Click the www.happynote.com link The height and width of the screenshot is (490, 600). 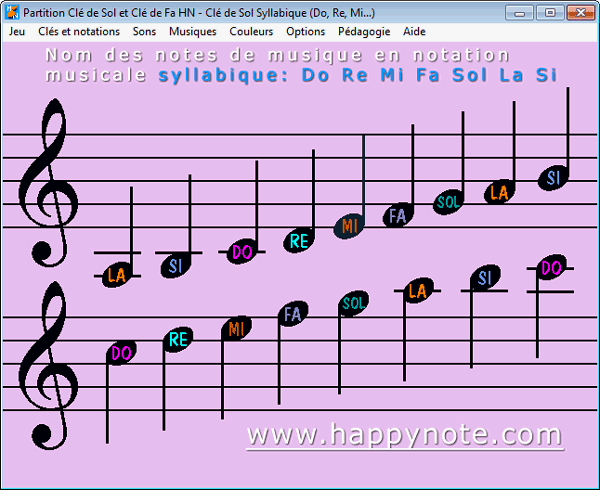tap(405, 435)
